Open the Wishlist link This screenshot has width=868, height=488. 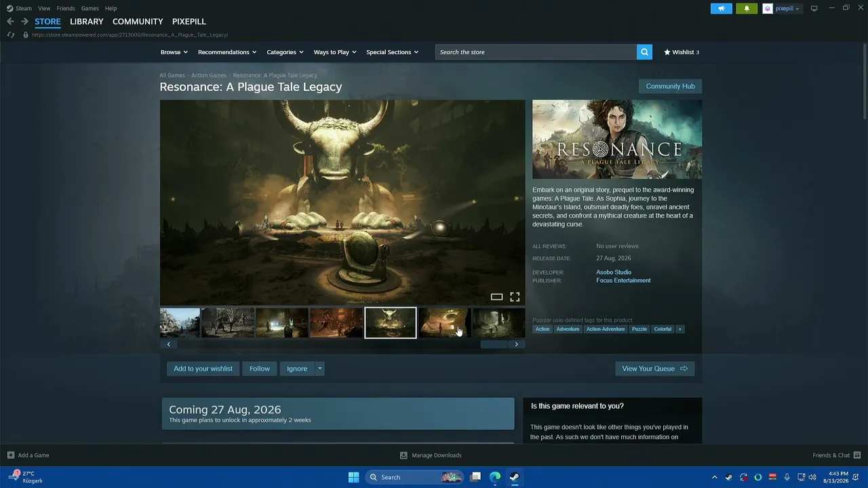pyautogui.click(x=682, y=52)
